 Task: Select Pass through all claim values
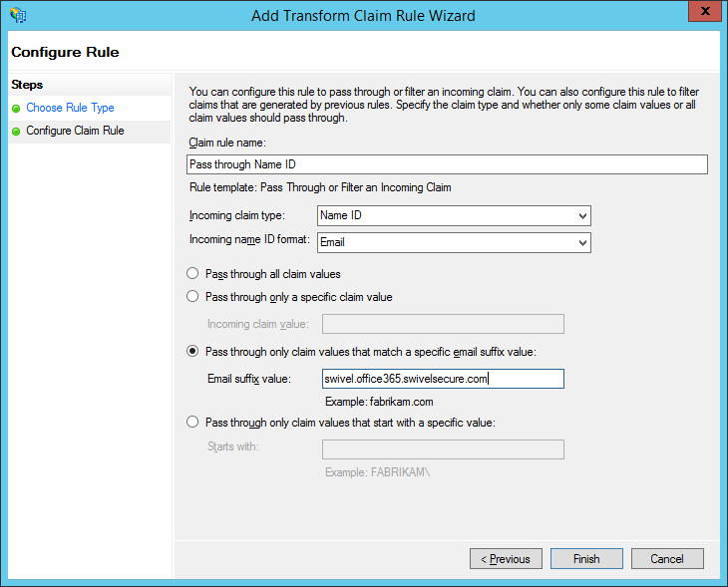coord(192,273)
